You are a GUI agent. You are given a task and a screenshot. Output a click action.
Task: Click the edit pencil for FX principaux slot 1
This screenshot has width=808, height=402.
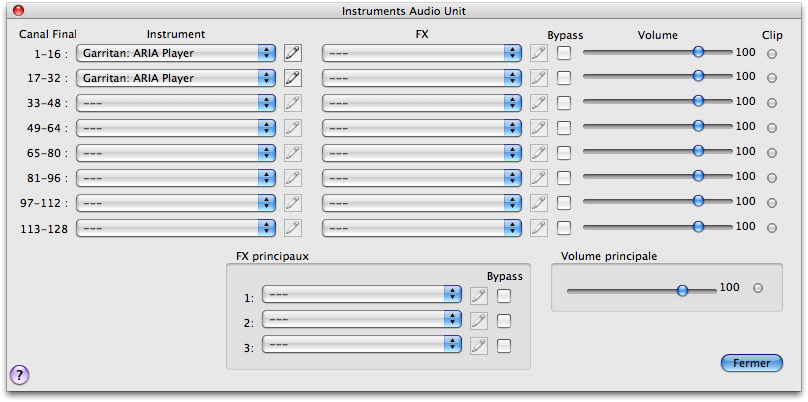[478, 295]
